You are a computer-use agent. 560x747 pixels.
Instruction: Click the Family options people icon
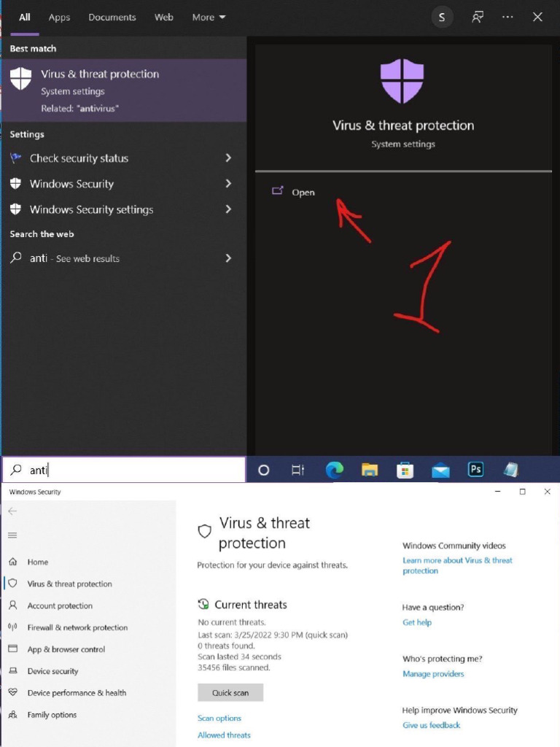click(x=13, y=714)
